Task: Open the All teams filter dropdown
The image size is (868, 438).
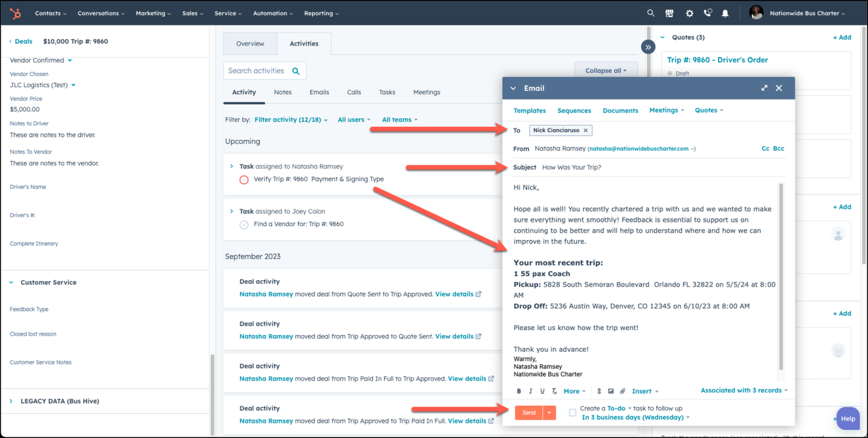Action: 400,120
